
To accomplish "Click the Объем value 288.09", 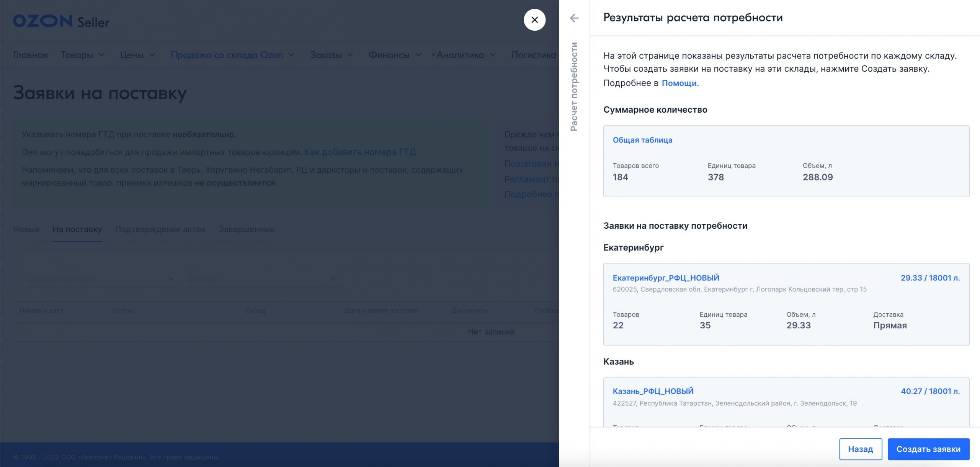I will [x=818, y=177].
